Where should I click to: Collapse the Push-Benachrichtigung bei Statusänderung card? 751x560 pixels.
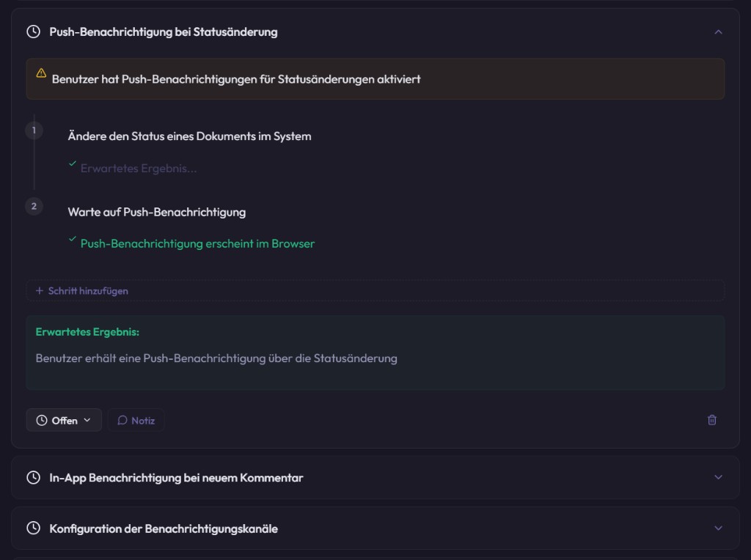pyautogui.click(x=718, y=32)
